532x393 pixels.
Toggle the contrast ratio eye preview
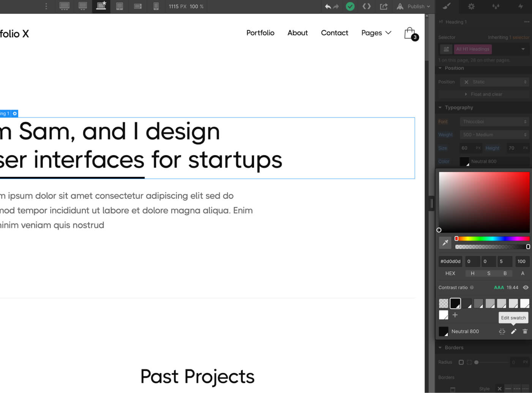point(526,288)
